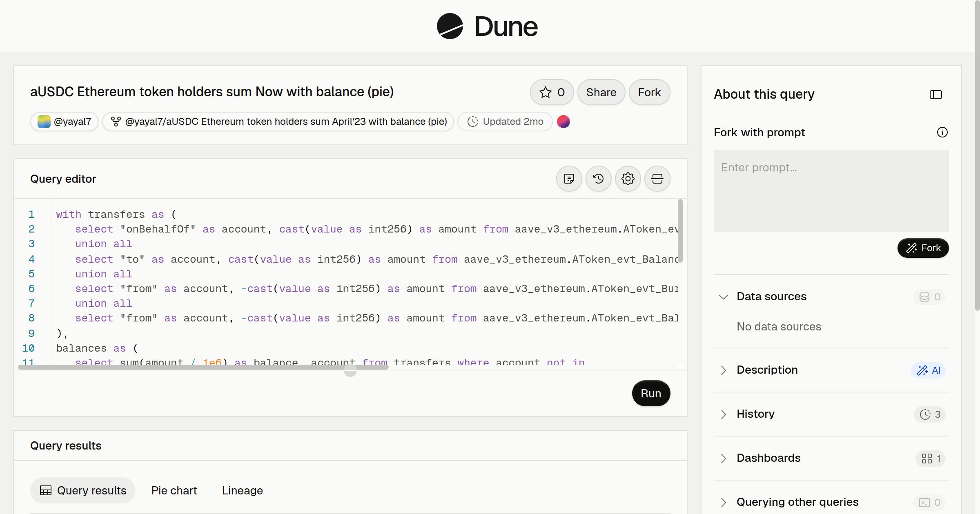This screenshot has height=514, width=980.
Task: Click the Dune logo icon
Action: click(x=450, y=26)
